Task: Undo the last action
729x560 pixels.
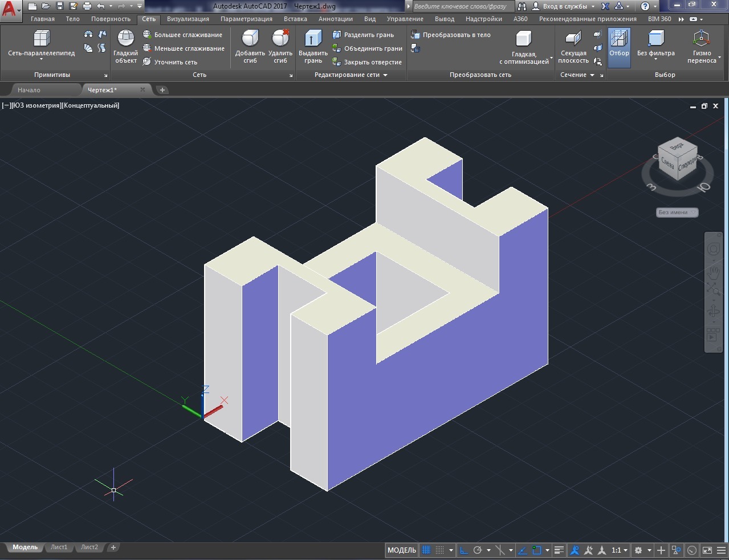Action: (x=101, y=6)
